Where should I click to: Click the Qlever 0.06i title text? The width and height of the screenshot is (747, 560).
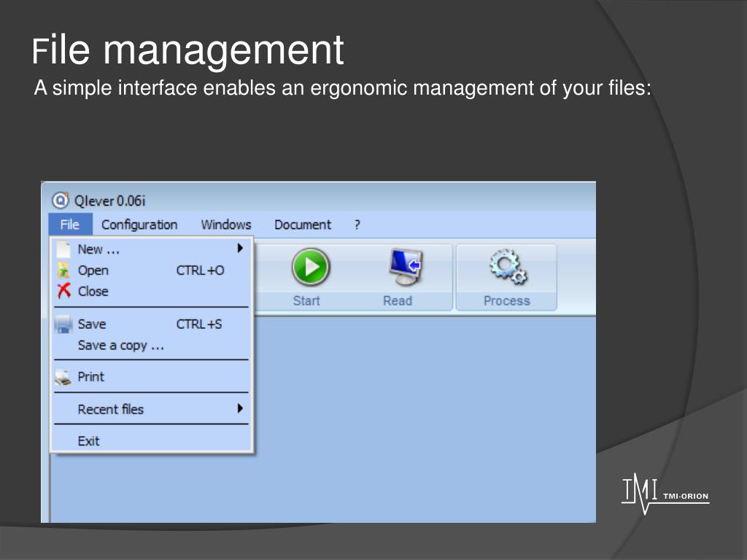[x=109, y=201]
